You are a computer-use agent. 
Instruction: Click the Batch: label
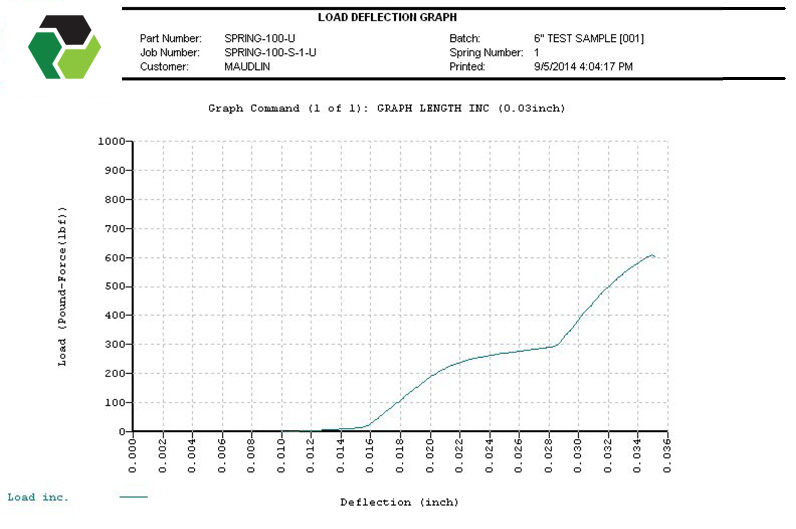tap(465, 39)
